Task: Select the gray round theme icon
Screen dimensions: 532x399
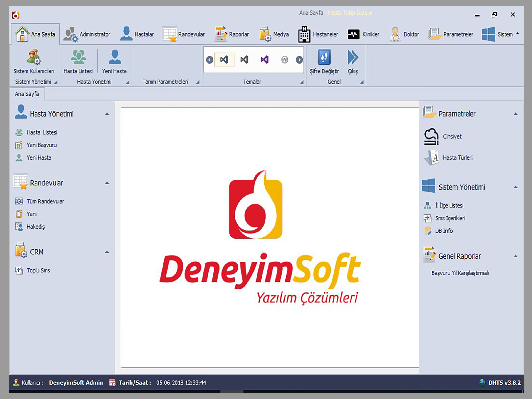Action: [285, 60]
